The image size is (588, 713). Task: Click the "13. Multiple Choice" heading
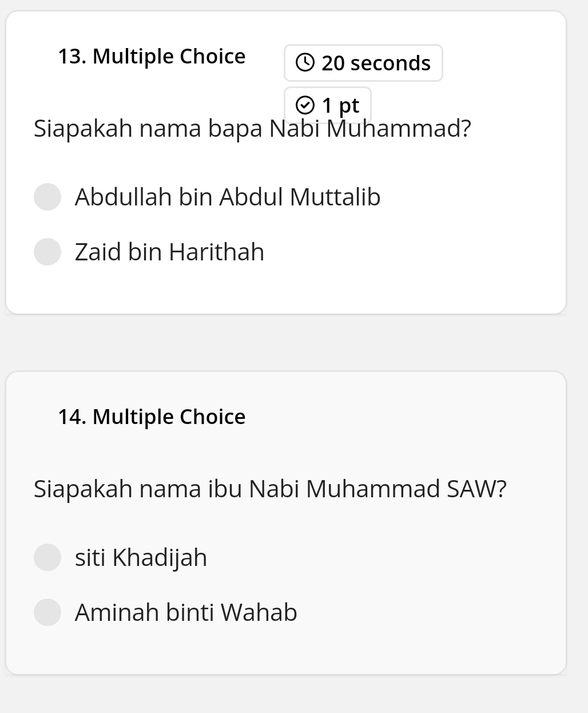tap(152, 57)
